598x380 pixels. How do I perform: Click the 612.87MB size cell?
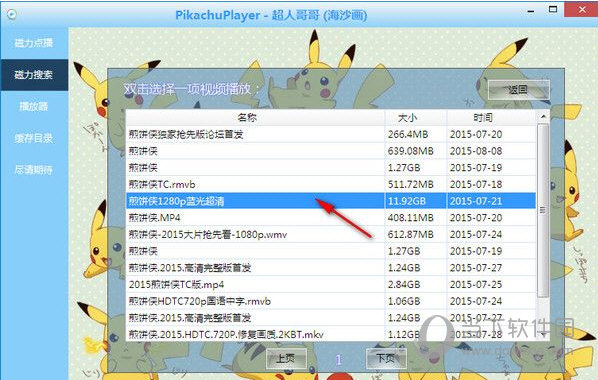pyautogui.click(x=416, y=235)
